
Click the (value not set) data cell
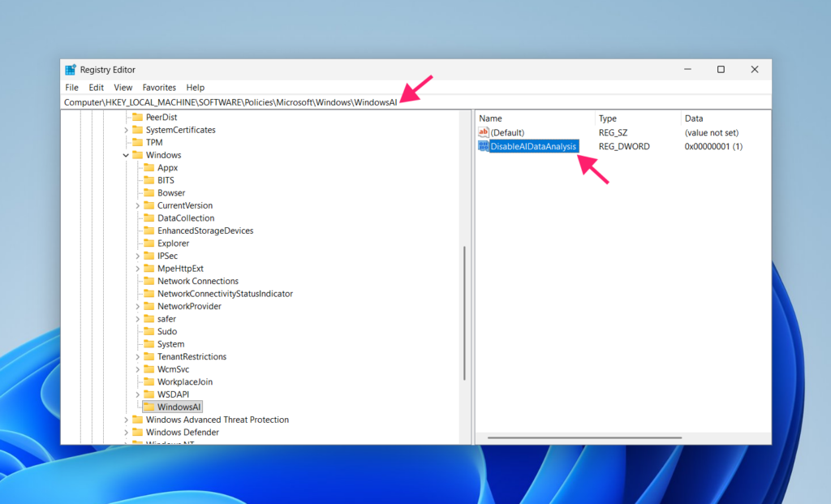point(711,132)
